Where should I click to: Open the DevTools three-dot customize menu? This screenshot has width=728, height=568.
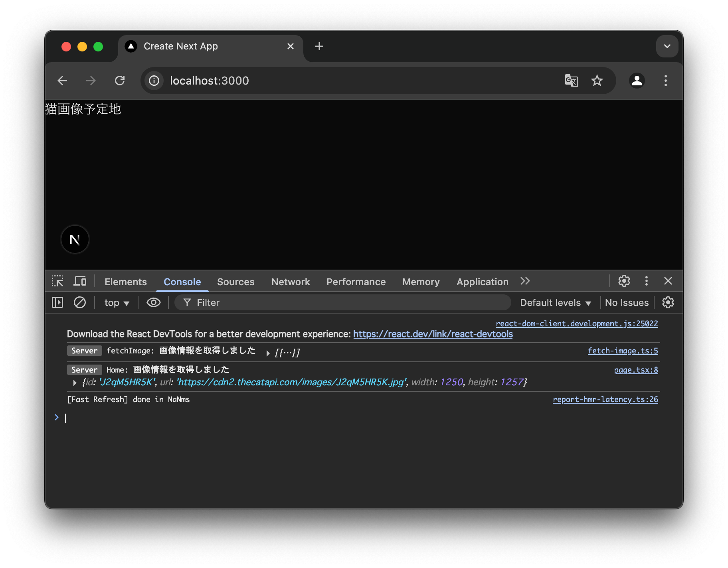click(647, 281)
